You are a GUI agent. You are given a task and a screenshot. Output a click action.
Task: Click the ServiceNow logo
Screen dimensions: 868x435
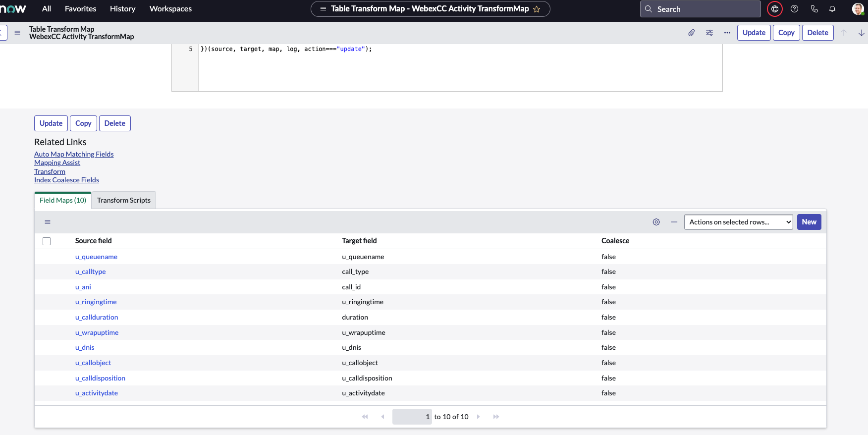13,9
